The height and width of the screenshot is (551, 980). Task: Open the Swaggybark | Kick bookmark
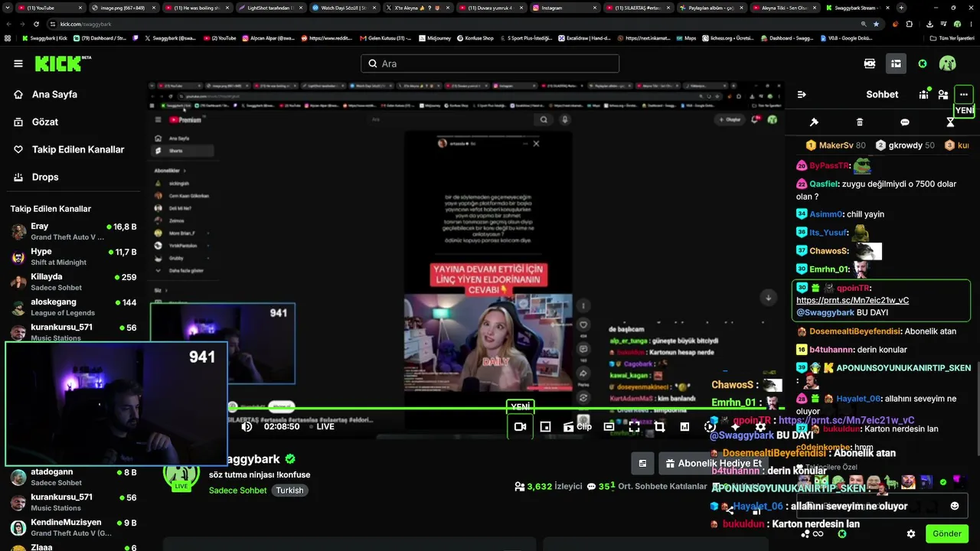(x=44, y=37)
